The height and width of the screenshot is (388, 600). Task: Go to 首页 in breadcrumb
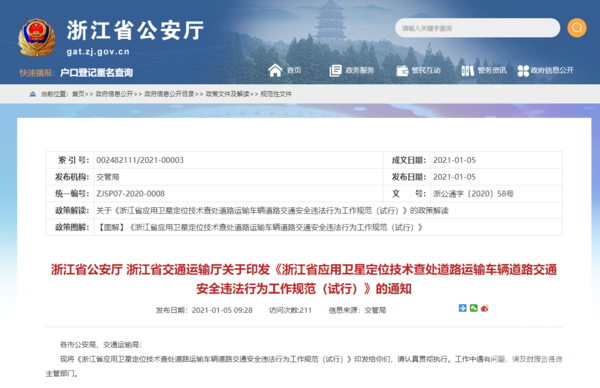pyautogui.click(x=78, y=94)
